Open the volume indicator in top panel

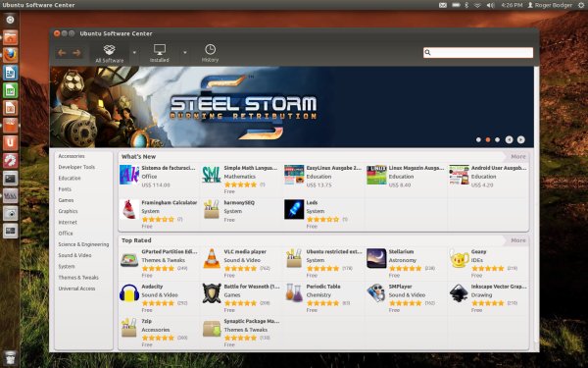pyautogui.click(x=491, y=5)
